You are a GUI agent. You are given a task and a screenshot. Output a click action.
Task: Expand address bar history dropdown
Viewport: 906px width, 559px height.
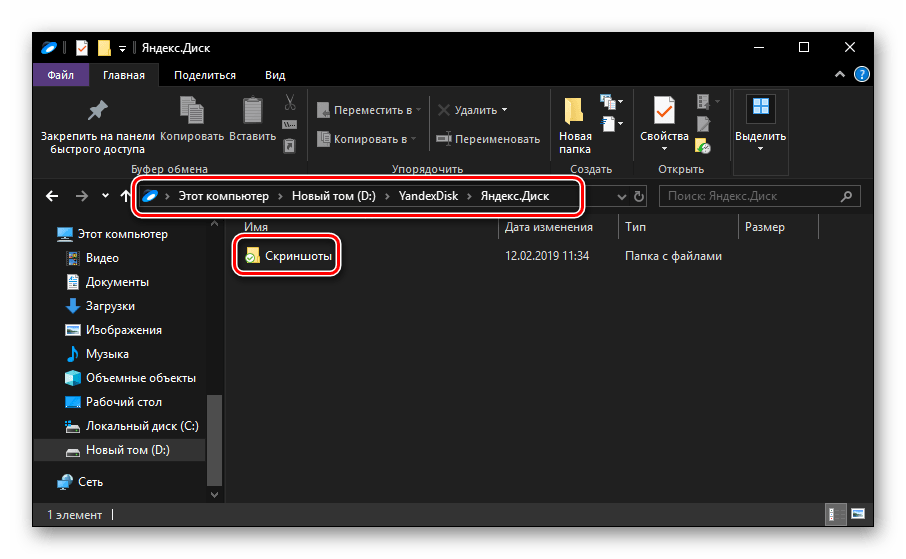click(x=622, y=197)
